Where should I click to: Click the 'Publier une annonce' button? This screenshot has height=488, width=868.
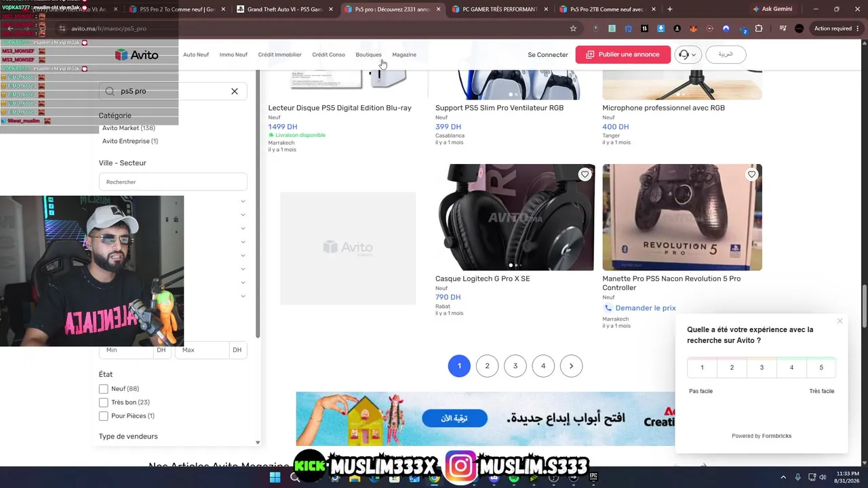pos(623,55)
